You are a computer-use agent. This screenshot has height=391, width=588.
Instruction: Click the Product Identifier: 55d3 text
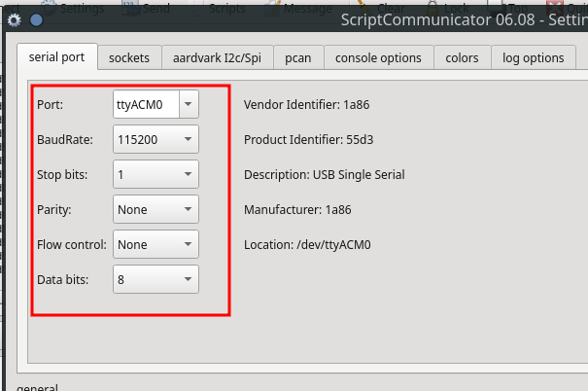(309, 140)
